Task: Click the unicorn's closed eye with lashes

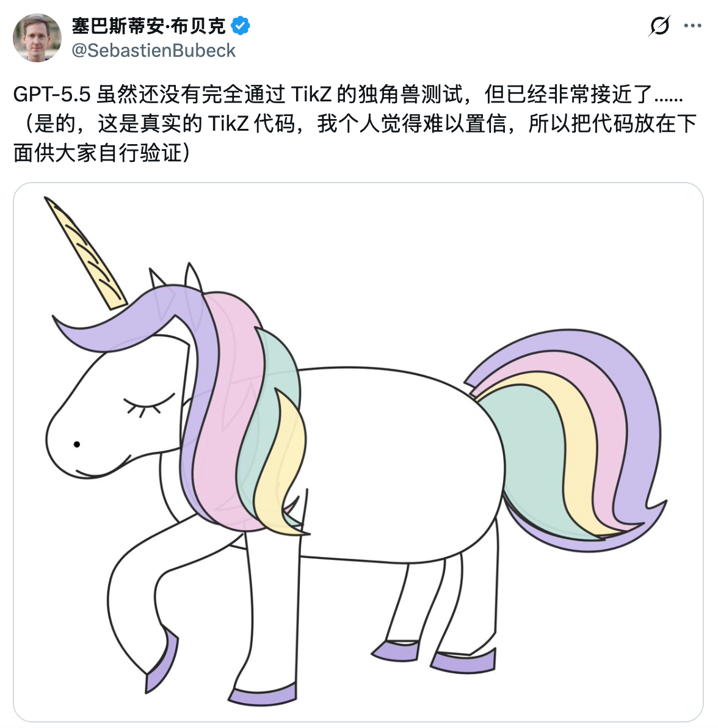Action: [148, 405]
